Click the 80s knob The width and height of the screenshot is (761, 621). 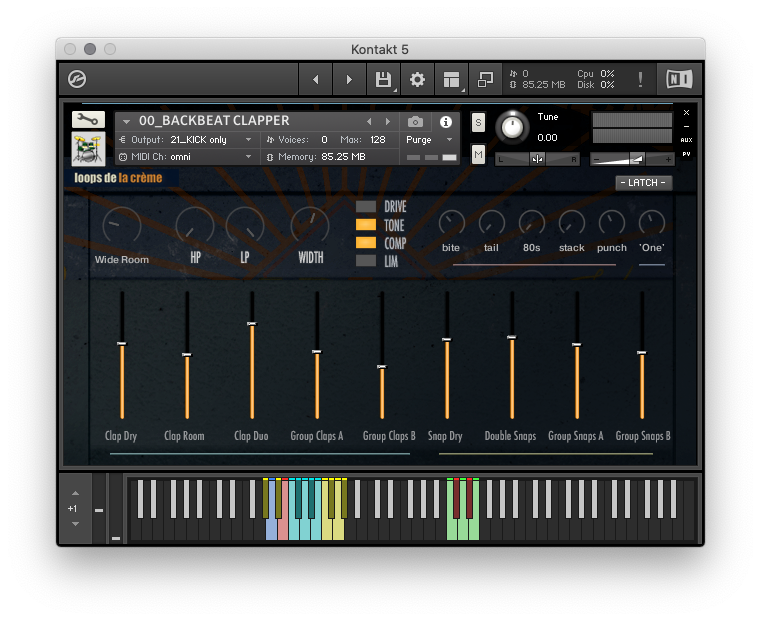(x=532, y=223)
